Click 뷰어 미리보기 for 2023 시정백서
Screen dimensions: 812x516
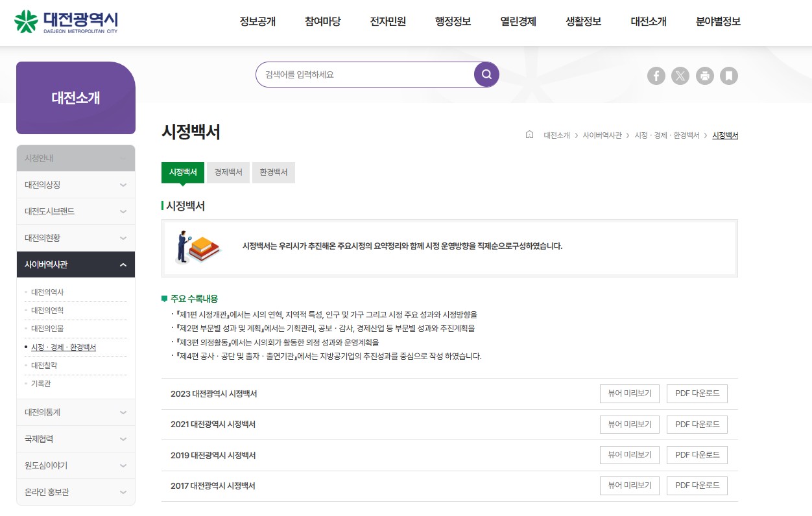point(629,393)
